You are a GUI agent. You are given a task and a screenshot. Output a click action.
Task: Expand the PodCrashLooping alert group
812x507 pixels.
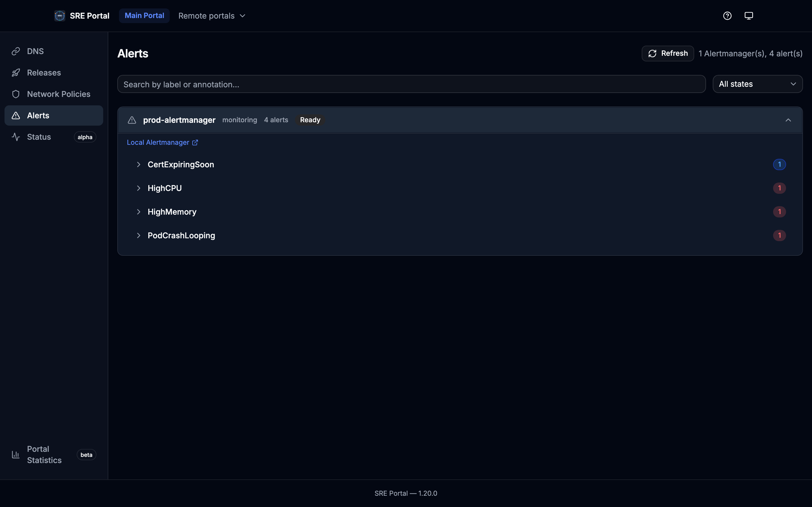139,235
